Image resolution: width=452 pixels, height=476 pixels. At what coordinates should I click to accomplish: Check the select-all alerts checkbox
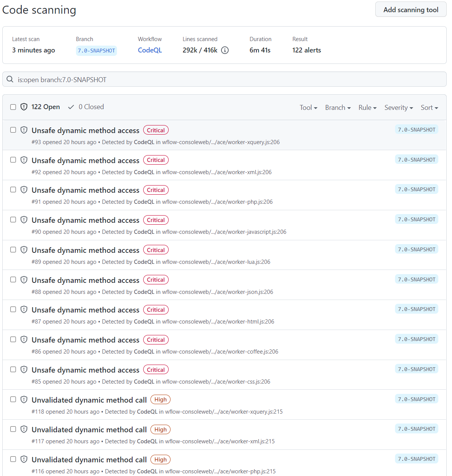coord(13,107)
